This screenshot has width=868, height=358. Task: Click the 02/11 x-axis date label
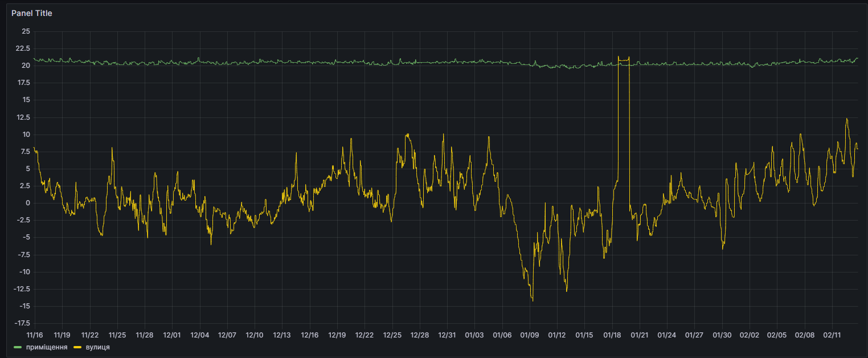click(x=832, y=335)
